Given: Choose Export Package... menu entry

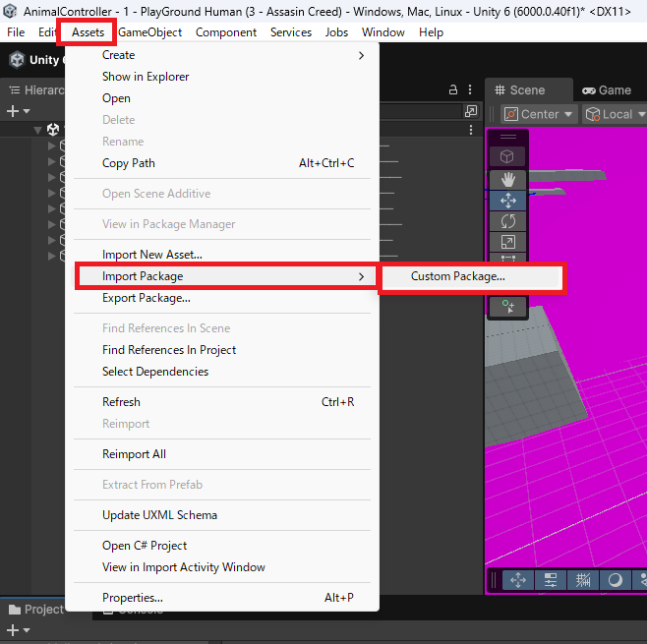Looking at the screenshot, I should [x=222, y=298].
